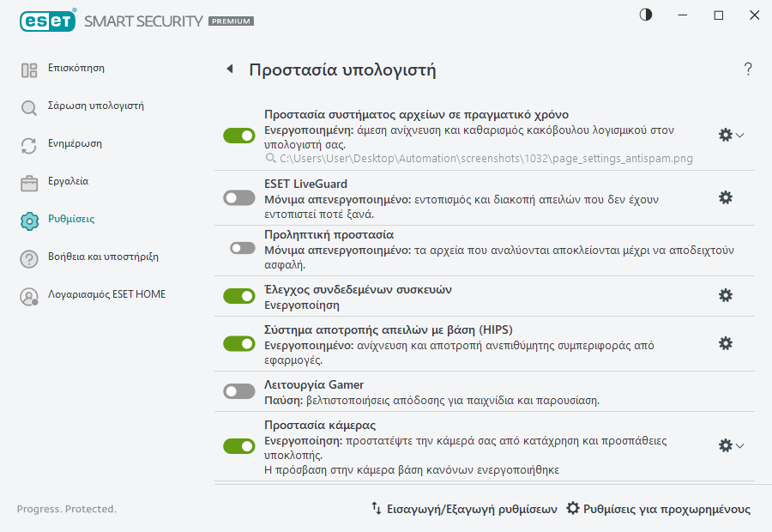Disable Προστασία κάμερας
This screenshot has width=772, height=532.
point(238,444)
